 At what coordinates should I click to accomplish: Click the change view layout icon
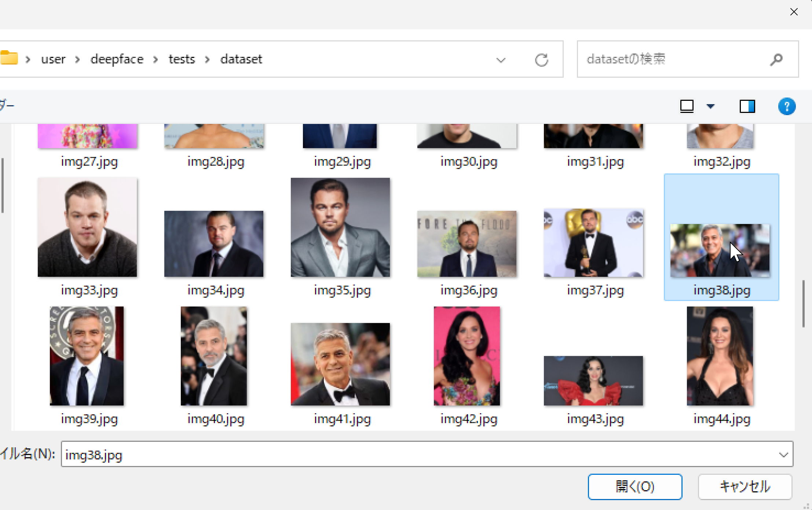coord(687,106)
